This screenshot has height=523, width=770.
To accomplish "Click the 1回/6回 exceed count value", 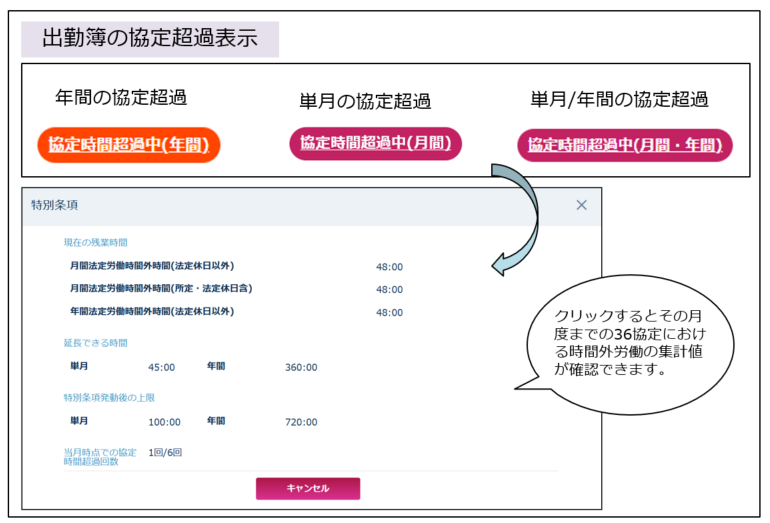I will tap(165, 452).
